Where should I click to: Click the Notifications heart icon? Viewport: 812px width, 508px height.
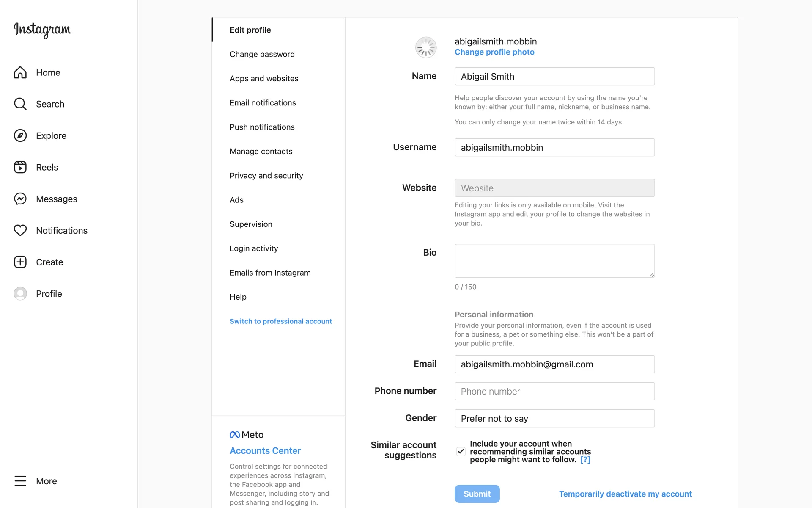point(20,230)
